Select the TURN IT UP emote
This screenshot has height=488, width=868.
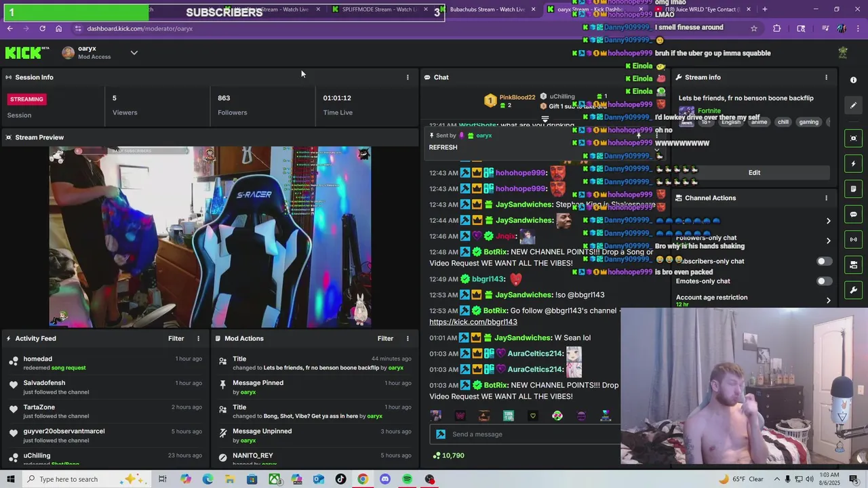509,415
